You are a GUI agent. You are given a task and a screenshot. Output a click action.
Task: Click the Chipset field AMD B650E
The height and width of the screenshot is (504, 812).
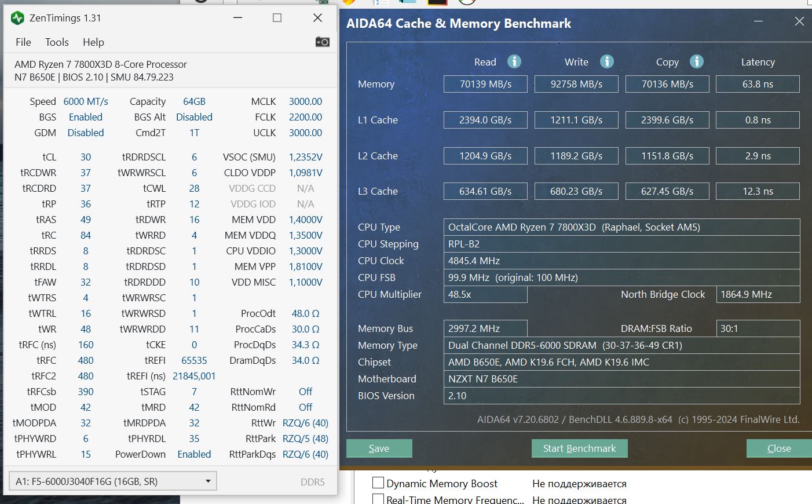[x=621, y=362]
